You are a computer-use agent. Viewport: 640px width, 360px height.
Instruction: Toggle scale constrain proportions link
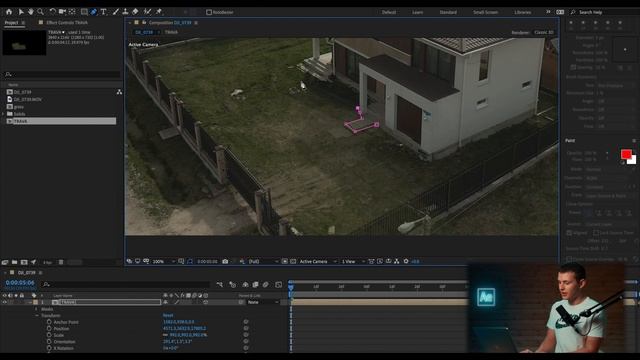click(165, 335)
